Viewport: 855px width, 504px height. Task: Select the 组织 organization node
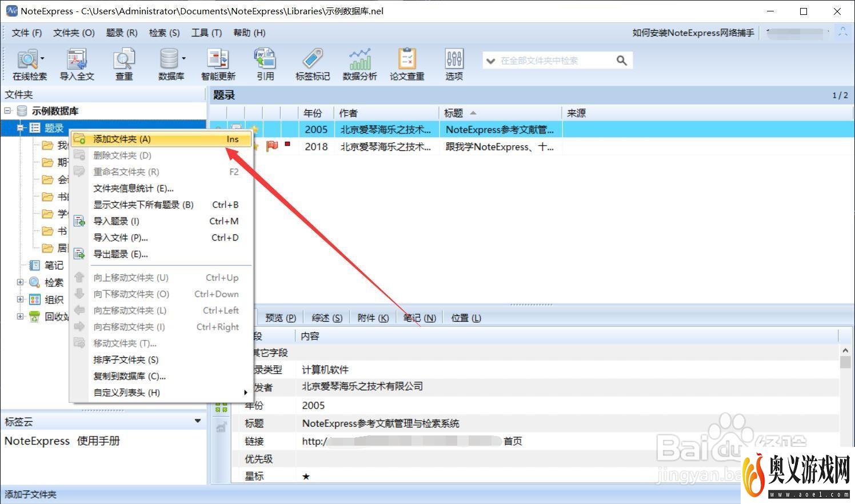pos(54,299)
